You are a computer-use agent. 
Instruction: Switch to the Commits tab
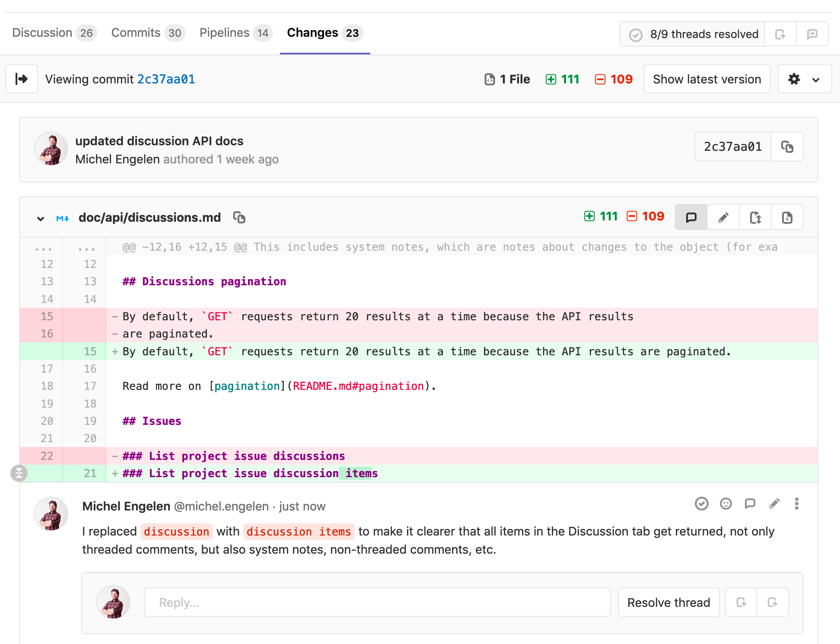(x=135, y=32)
